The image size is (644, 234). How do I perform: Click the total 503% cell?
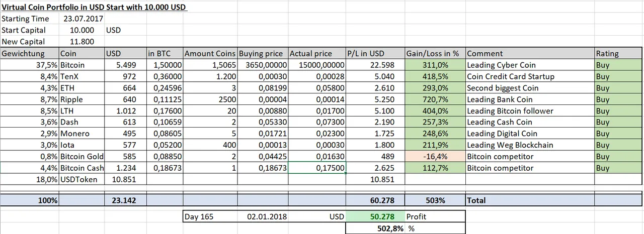[435, 200]
